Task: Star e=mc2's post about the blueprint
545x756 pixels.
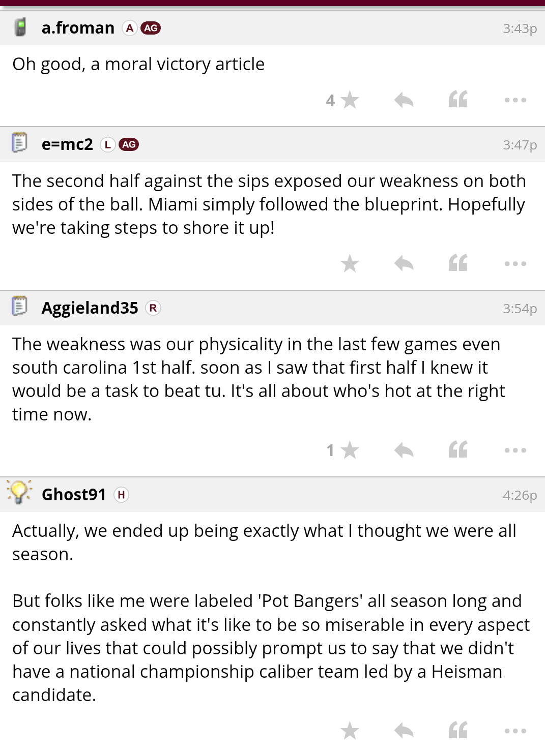Action: pyautogui.click(x=350, y=263)
